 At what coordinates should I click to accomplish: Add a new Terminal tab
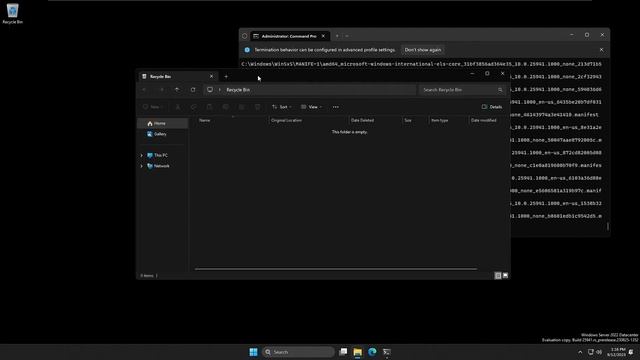[x=337, y=36]
